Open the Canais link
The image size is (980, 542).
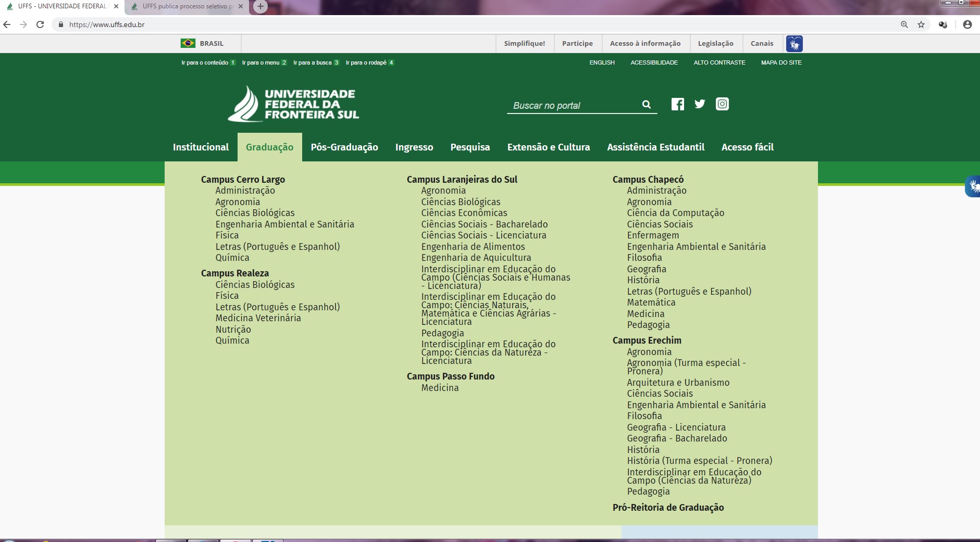[x=762, y=44]
